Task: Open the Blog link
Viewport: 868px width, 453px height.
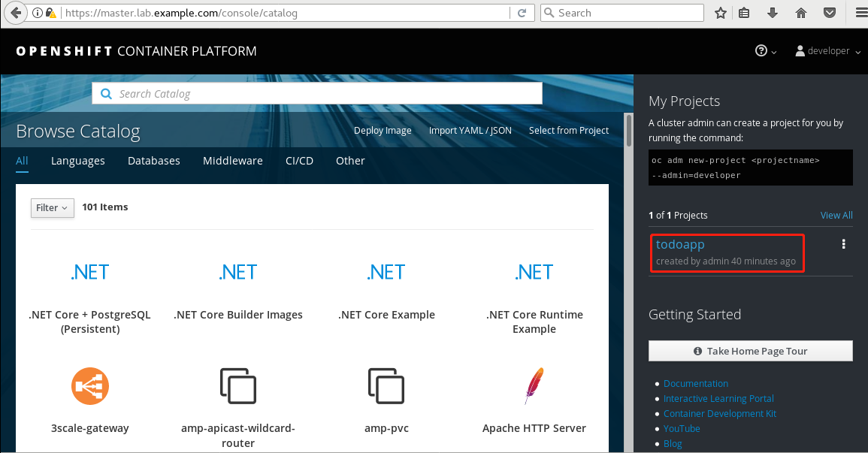Action: coord(673,443)
